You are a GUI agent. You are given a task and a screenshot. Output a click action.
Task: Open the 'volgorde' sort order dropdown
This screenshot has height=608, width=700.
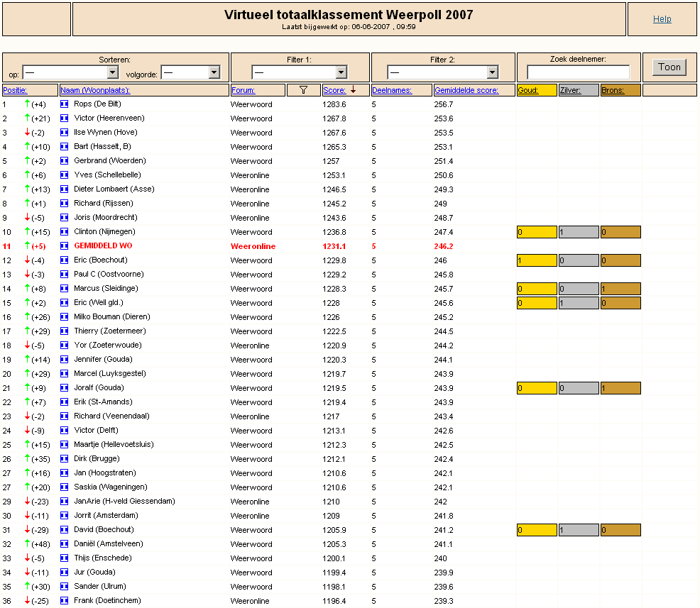[x=191, y=72]
